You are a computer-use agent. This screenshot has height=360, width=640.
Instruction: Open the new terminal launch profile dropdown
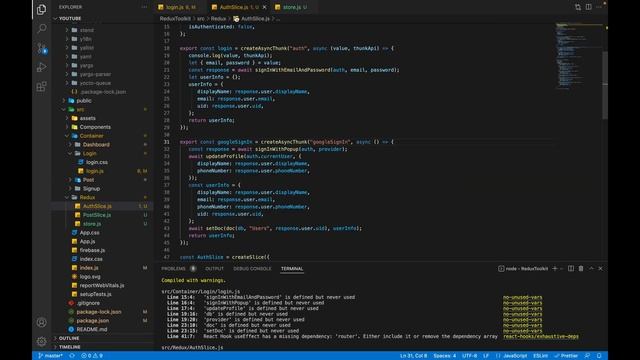(x=562, y=269)
